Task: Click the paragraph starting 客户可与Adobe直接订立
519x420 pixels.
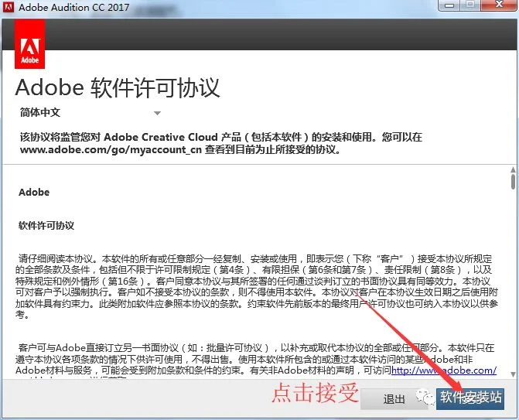Action: pos(255,361)
